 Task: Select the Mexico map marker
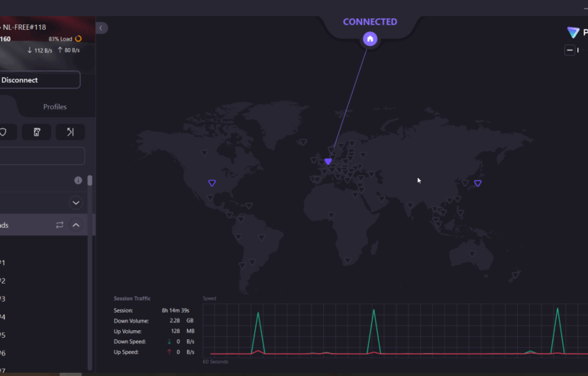(210, 198)
